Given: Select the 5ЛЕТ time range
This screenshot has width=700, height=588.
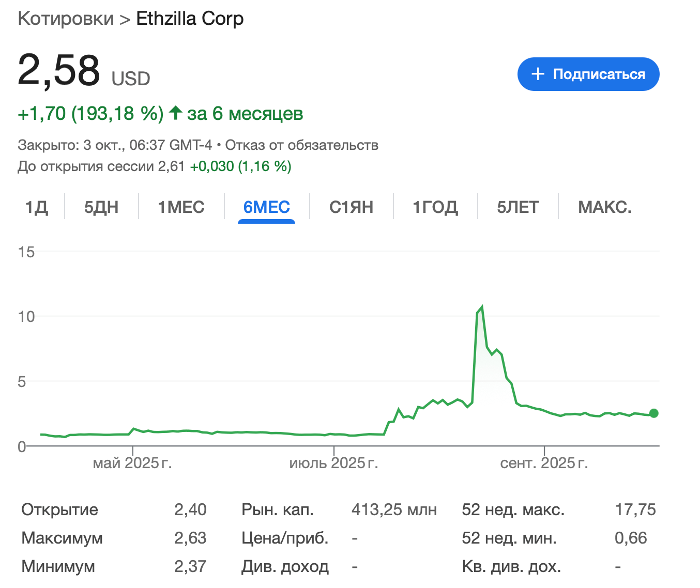Looking at the screenshot, I should (518, 207).
